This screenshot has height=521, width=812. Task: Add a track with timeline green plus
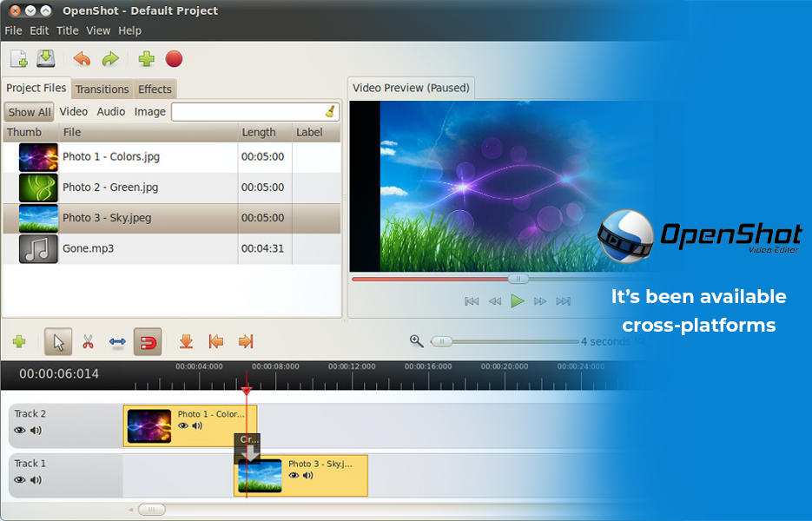[19, 341]
